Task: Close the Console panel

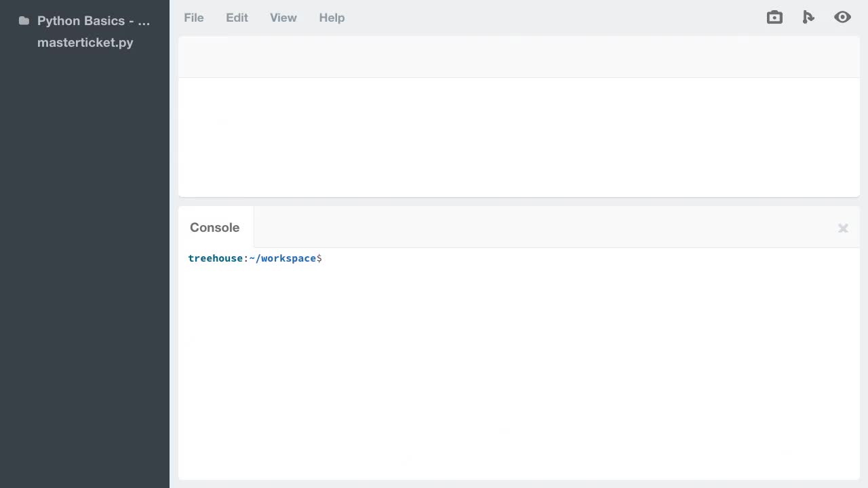Action: [x=843, y=228]
